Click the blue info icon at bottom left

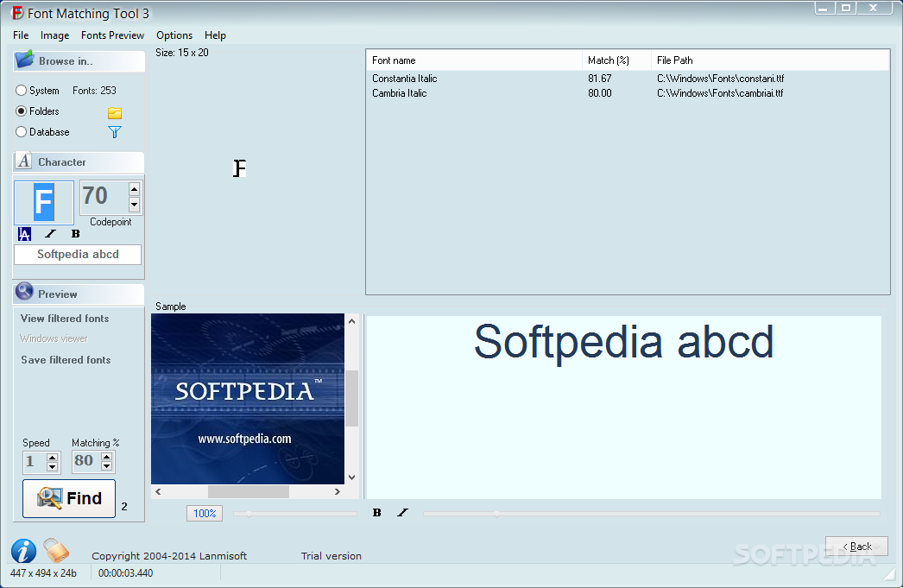click(x=23, y=551)
